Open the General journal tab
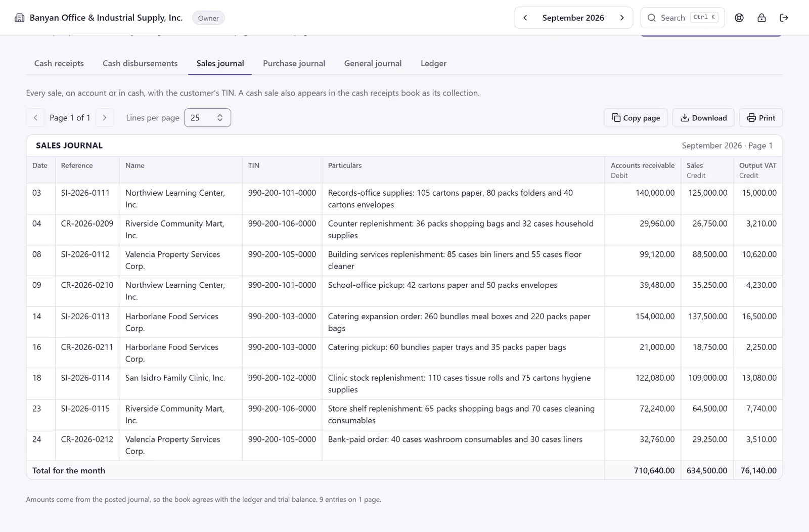 coord(373,63)
